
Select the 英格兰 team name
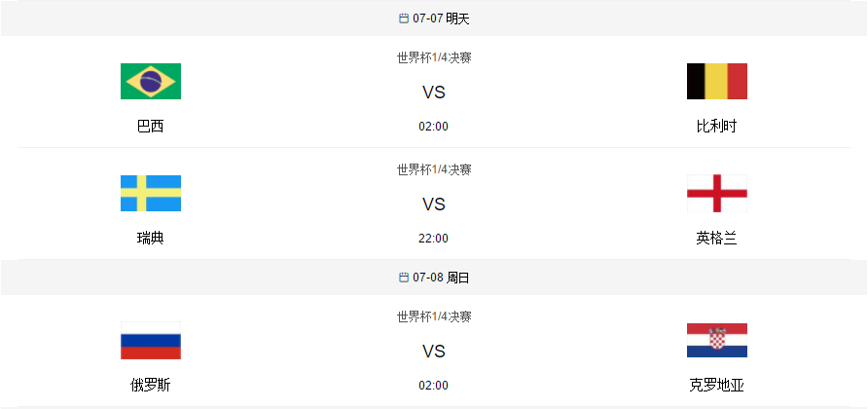click(716, 239)
